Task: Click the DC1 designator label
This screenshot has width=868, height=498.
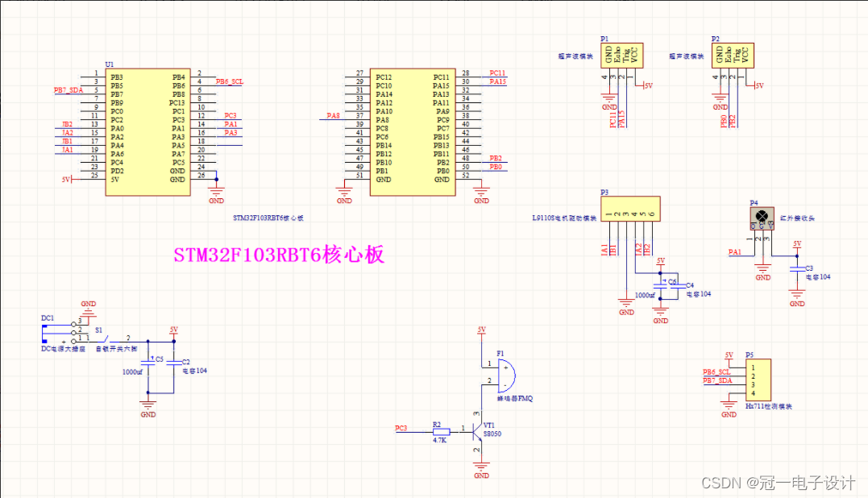Action: (x=48, y=318)
